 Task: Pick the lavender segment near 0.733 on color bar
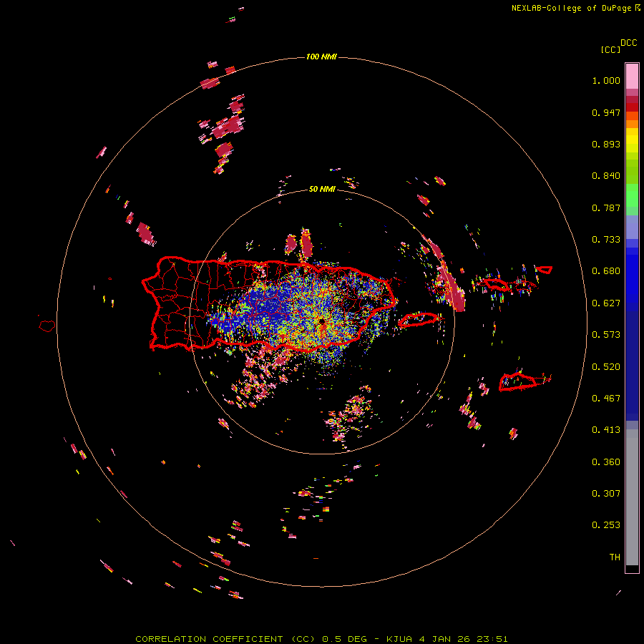point(632,227)
